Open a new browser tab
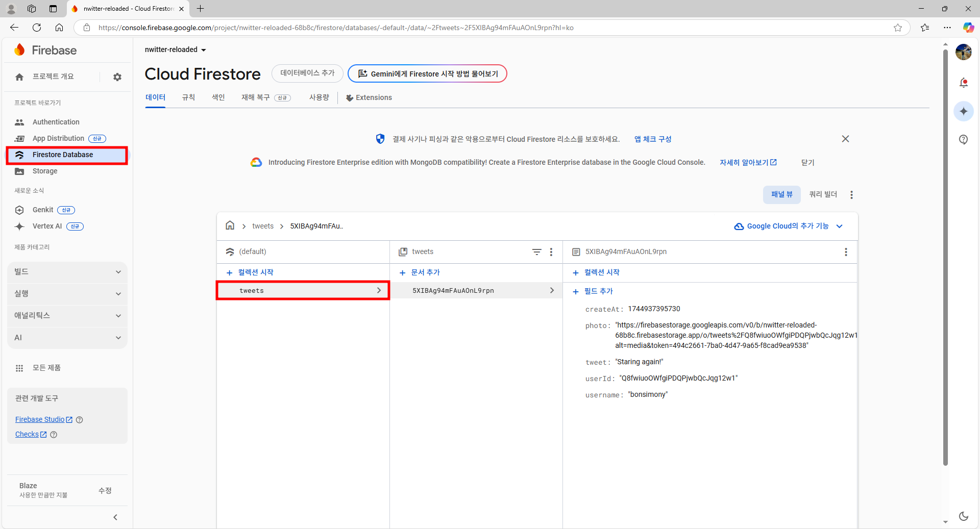Screen dimensions: 980x529 [201, 9]
